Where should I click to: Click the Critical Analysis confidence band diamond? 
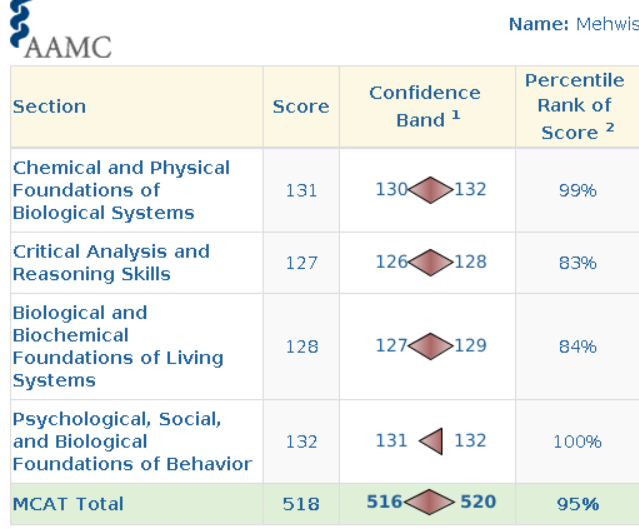[431, 262]
